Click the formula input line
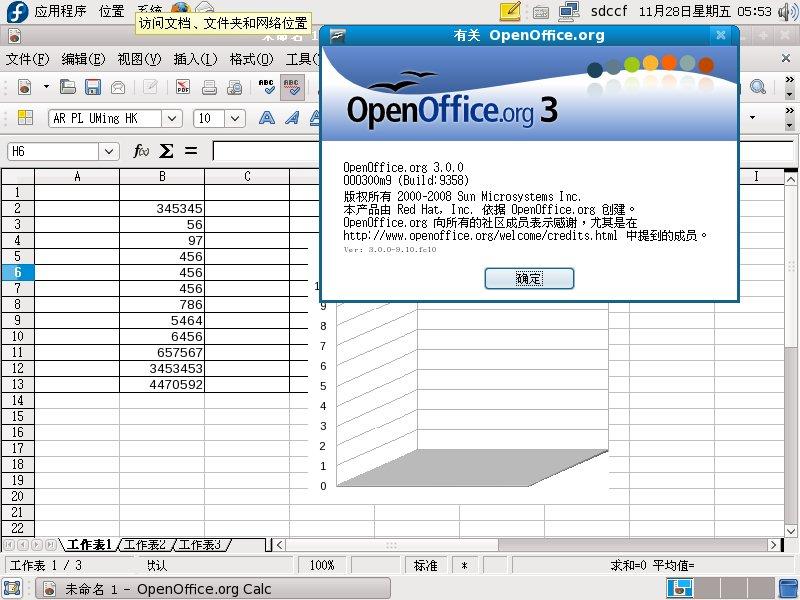The width and height of the screenshot is (800, 600). [x=503, y=151]
